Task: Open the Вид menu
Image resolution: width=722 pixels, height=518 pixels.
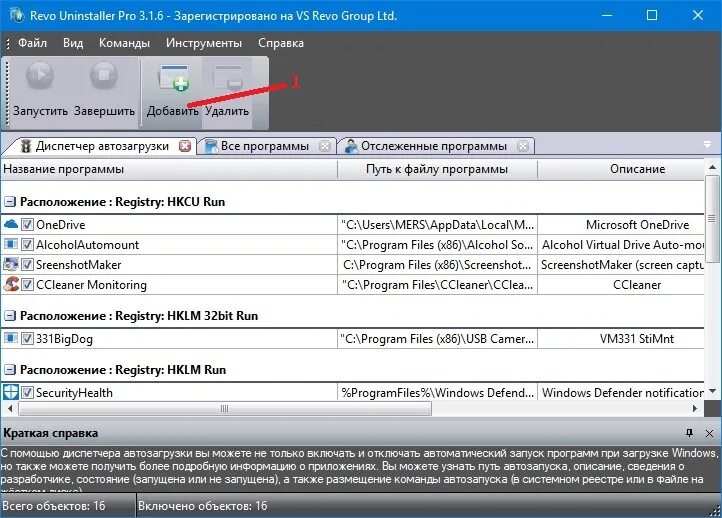Action: (x=73, y=43)
